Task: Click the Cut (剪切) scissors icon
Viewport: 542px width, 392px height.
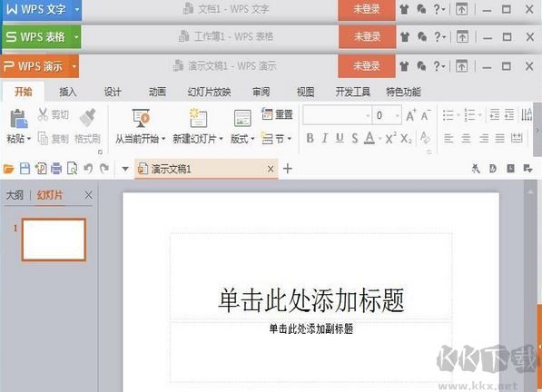Action: (x=43, y=114)
